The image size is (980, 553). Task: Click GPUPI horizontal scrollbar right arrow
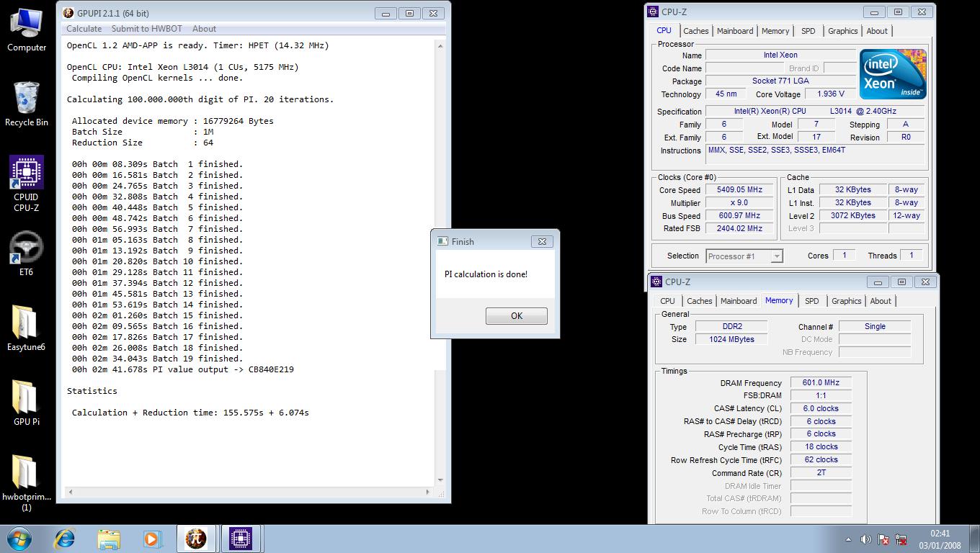pos(427,493)
